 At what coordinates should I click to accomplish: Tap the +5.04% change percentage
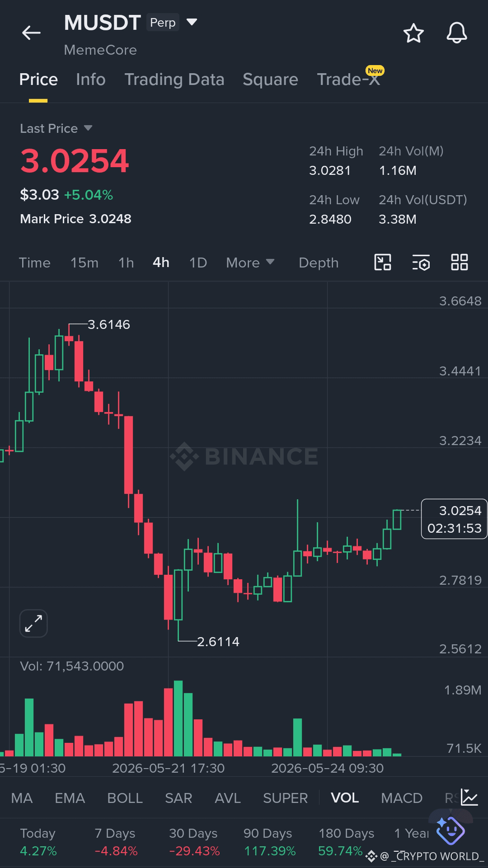click(x=89, y=195)
